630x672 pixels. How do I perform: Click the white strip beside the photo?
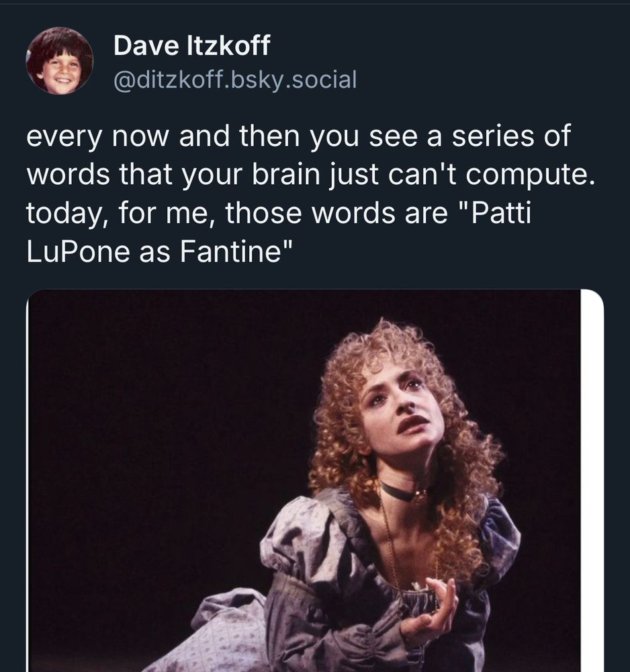tap(592, 480)
